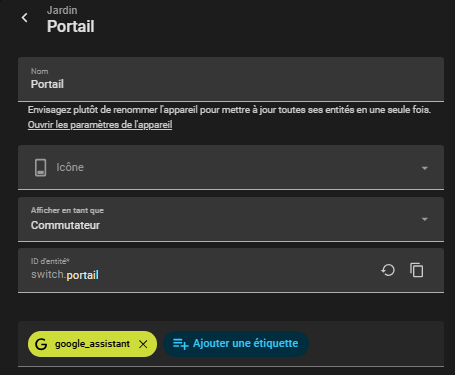The height and width of the screenshot is (375, 455).
Task: Expand the Icône dropdown arrow
Action: 425,168
